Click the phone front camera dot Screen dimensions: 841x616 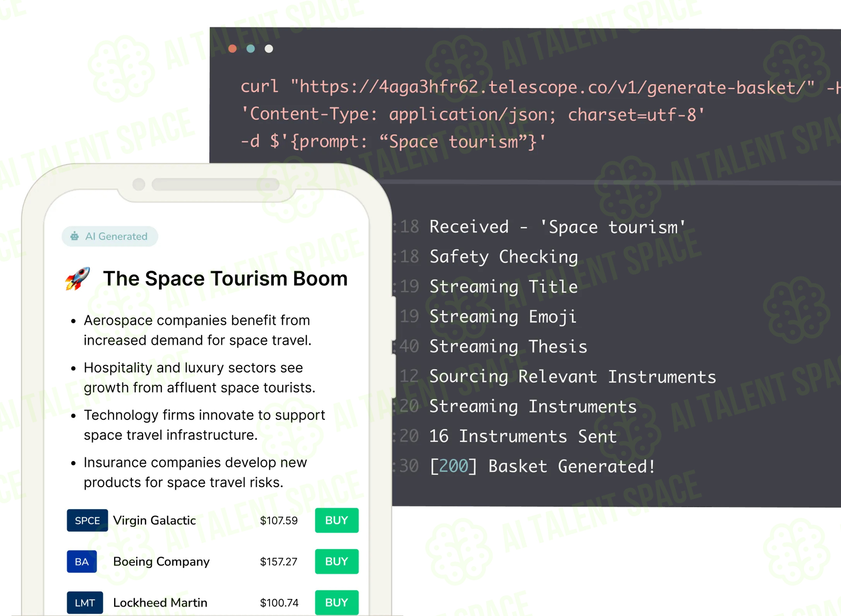(138, 184)
